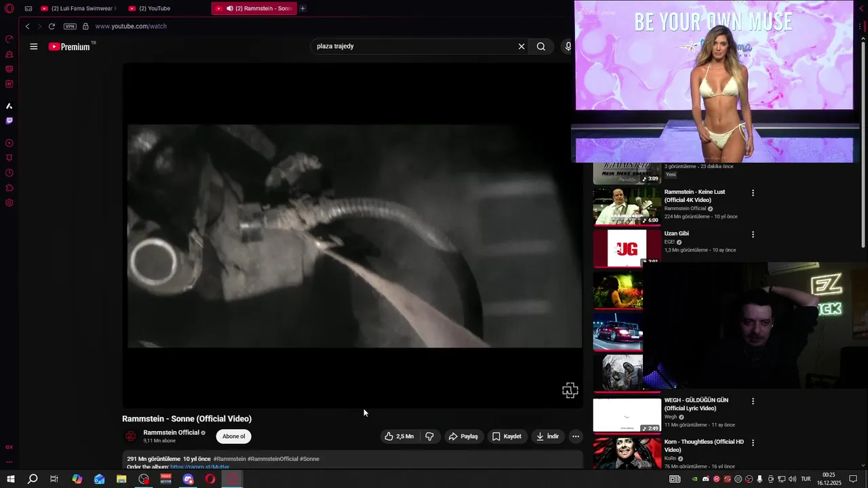Image resolution: width=868 pixels, height=488 pixels.
Task: Open a new browser tab
Action: click(x=302, y=8)
